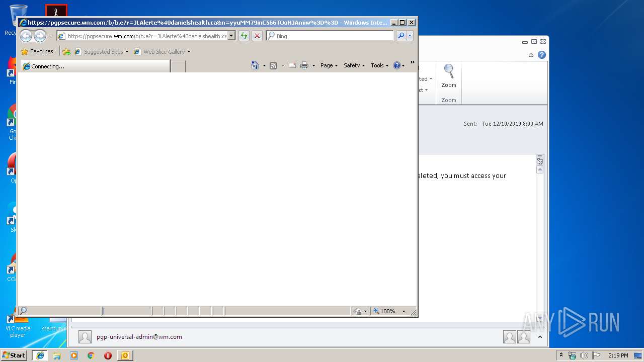Click the Action Center flag icon

point(596,355)
